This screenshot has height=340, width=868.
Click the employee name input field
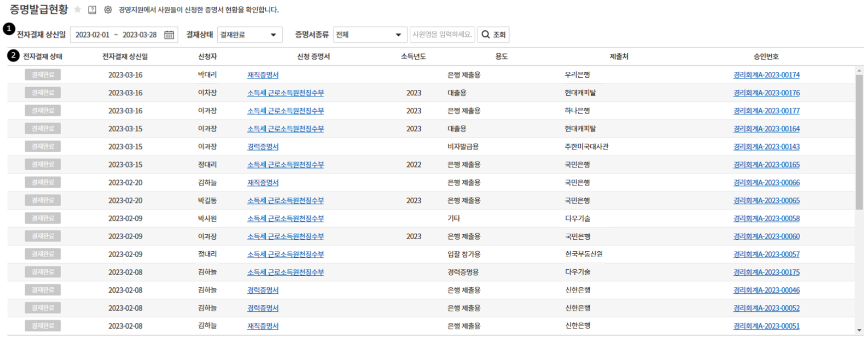[x=442, y=34]
